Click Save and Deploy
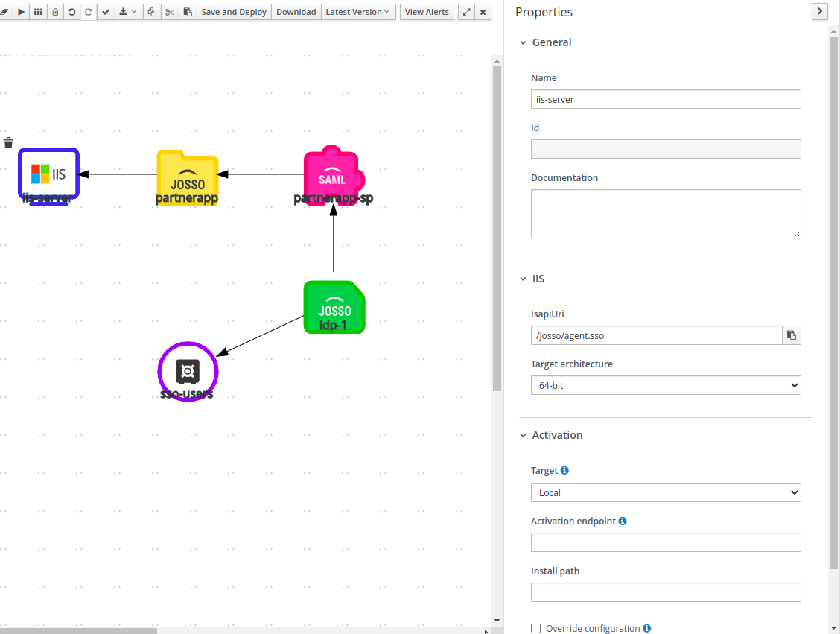Image resolution: width=840 pixels, height=634 pixels. pos(234,12)
